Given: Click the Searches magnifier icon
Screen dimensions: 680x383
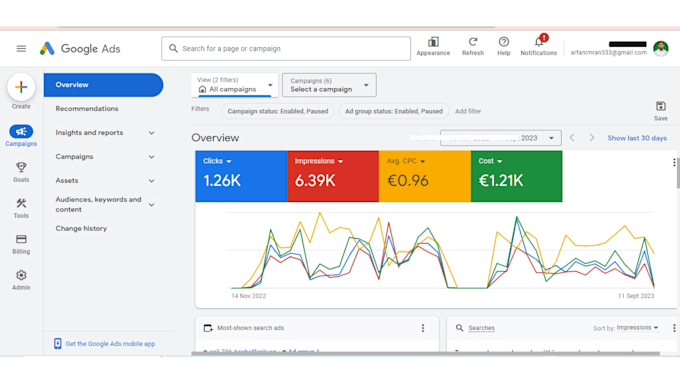Looking at the screenshot, I should tap(459, 328).
